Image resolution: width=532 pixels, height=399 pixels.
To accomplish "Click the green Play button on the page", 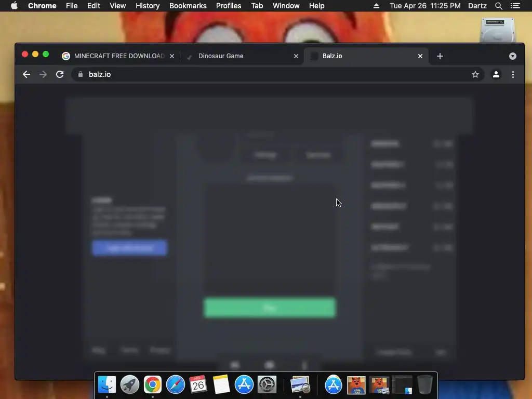I will (x=270, y=308).
